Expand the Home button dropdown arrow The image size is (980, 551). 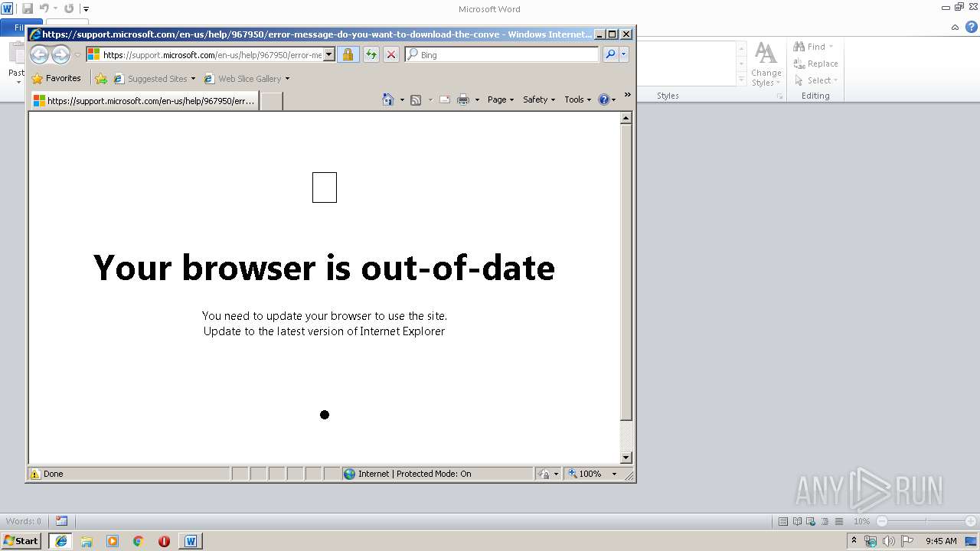point(402,99)
